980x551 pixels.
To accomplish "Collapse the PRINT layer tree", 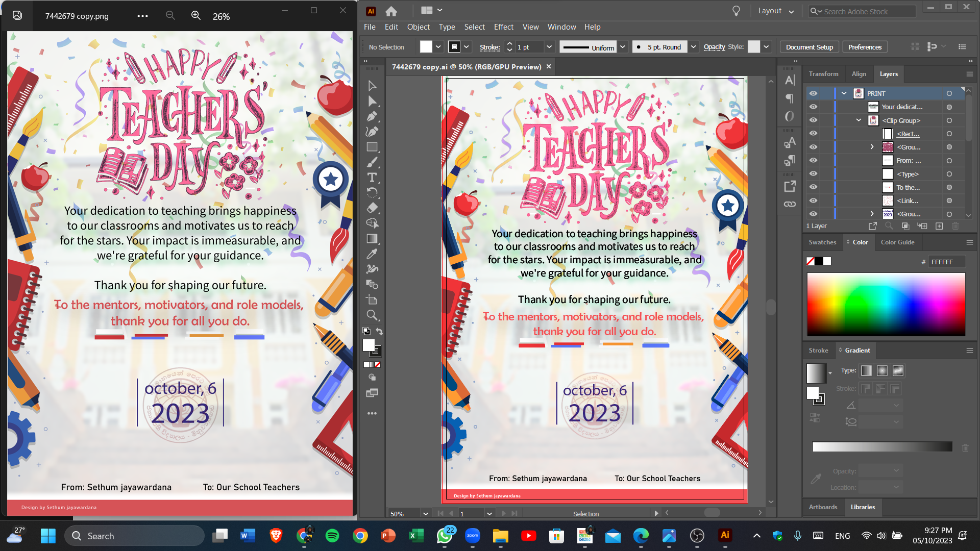I will point(844,93).
